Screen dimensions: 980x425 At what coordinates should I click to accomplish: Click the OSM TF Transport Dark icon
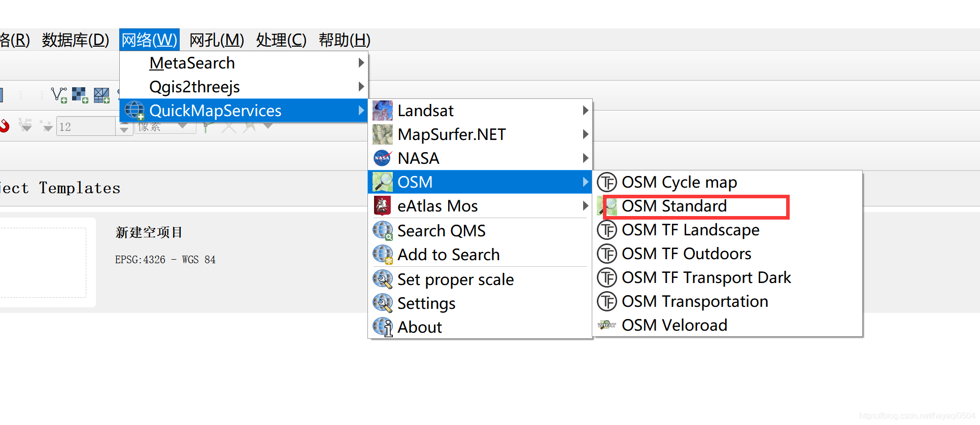(x=607, y=277)
